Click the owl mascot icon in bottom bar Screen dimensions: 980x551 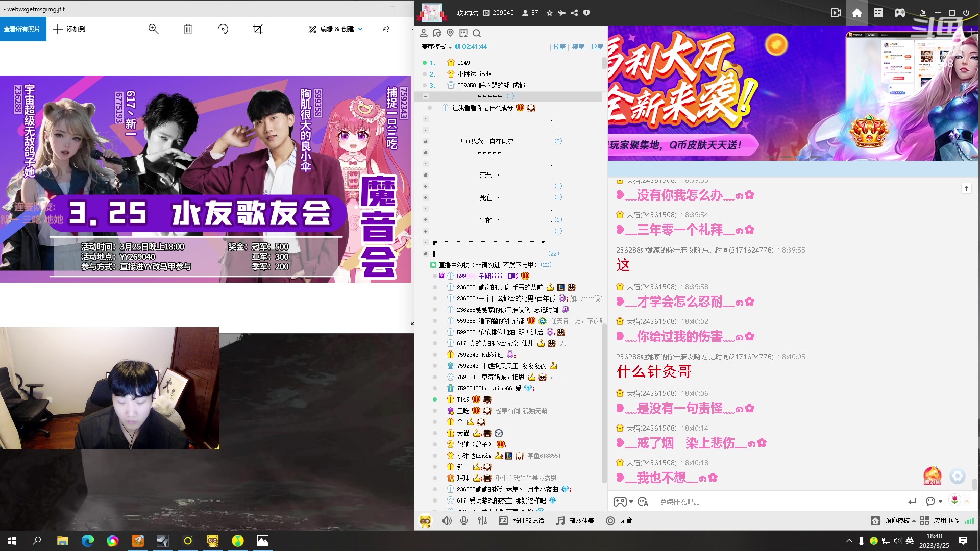coord(425,521)
